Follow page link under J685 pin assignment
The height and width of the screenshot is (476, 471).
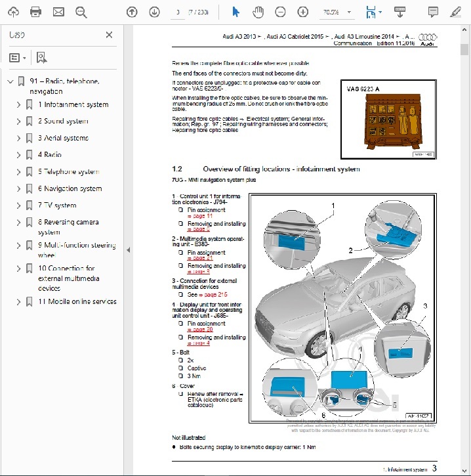pos(200,330)
